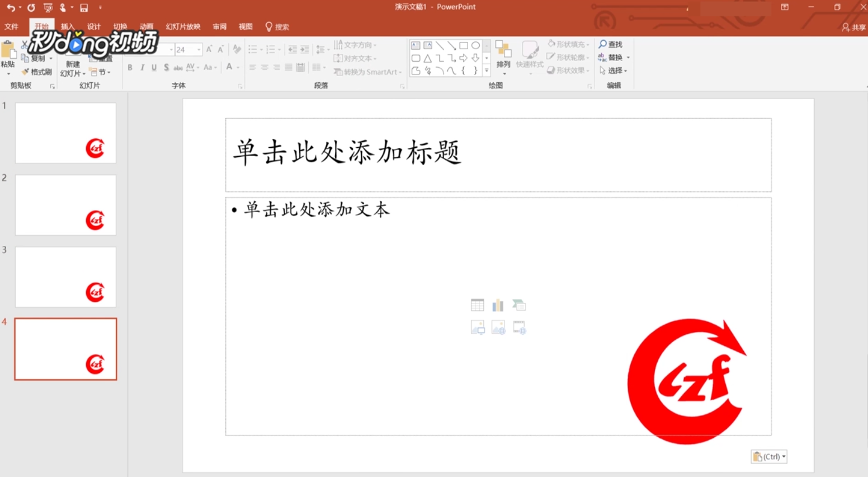The width and height of the screenshot is (868, 477).
Task: Toggle italic formatting
Action: click(x=141, y=67)
